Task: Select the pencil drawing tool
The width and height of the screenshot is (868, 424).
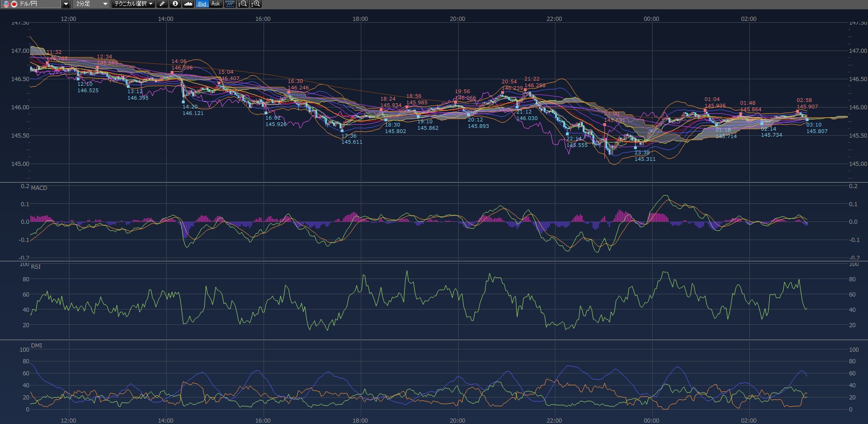Action: click(x=162, y=4)
